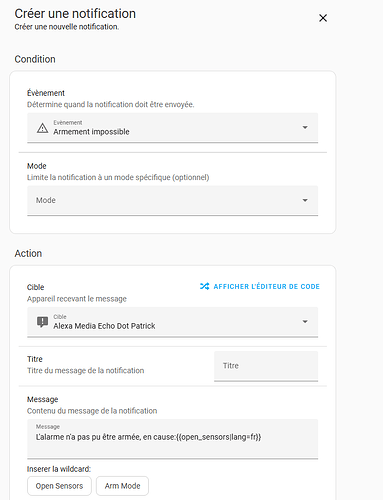
Task: Click the message alert icon beside Alexa Media
Action: tap(42, 322)
